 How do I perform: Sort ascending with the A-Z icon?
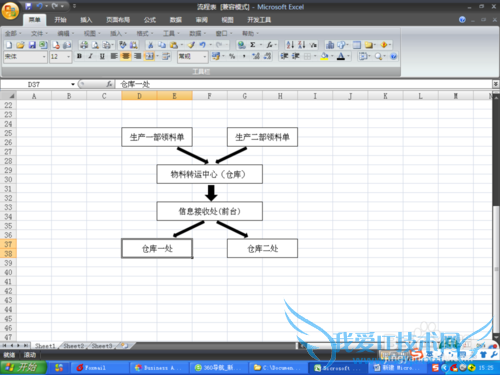[290, 45]
